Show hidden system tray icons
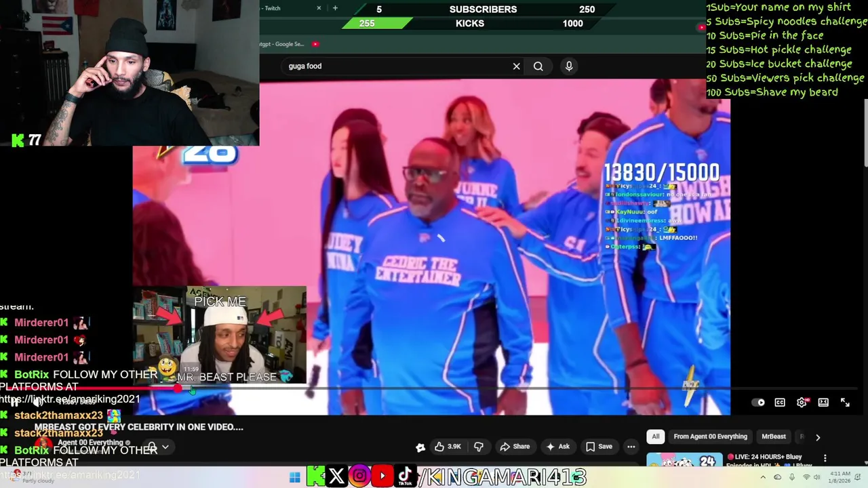Screen dimensions: 868x488 pyautogui.click(x=763, y=477)
